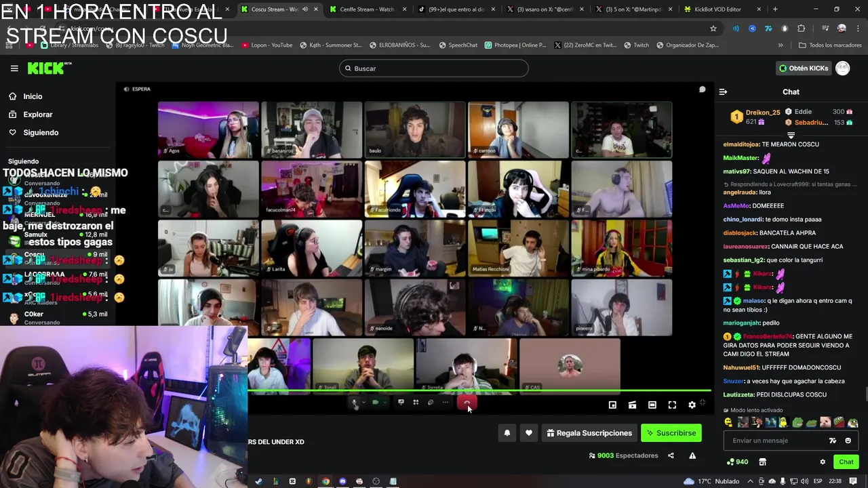Viewport: 868px width, 488px height.
Task: Select the Pepe frog emote in the quick emote row
Action: (797, 422)
